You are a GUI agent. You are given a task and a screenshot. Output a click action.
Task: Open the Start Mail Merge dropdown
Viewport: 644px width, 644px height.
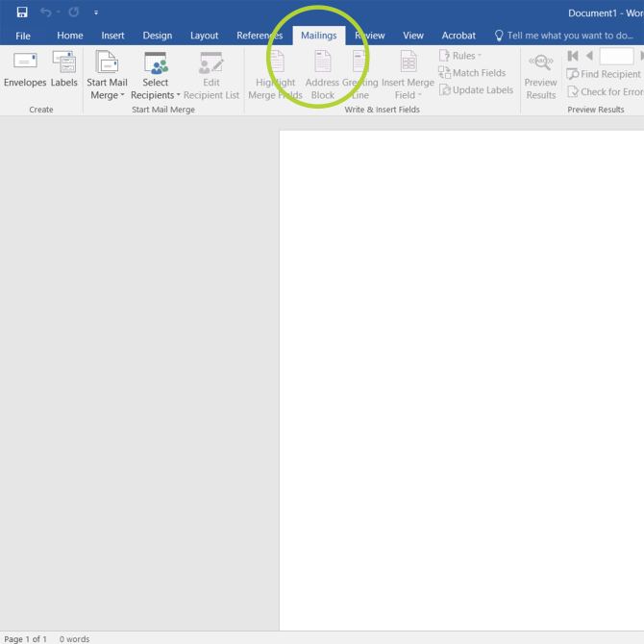coord(107,75)
